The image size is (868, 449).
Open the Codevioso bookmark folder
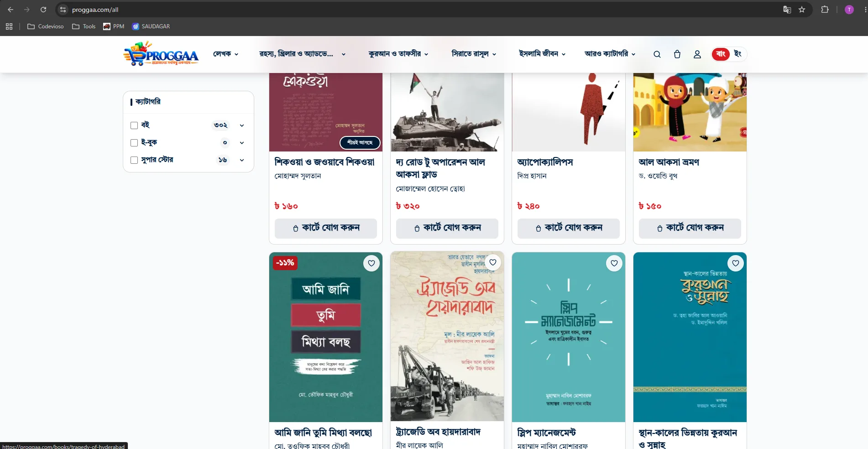point(46,26)
